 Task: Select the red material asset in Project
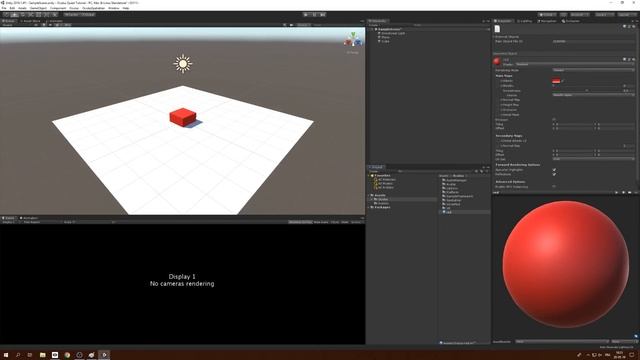coord(447,212)
